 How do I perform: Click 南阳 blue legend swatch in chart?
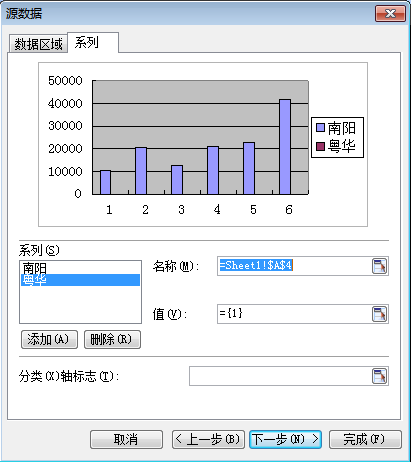320,128
